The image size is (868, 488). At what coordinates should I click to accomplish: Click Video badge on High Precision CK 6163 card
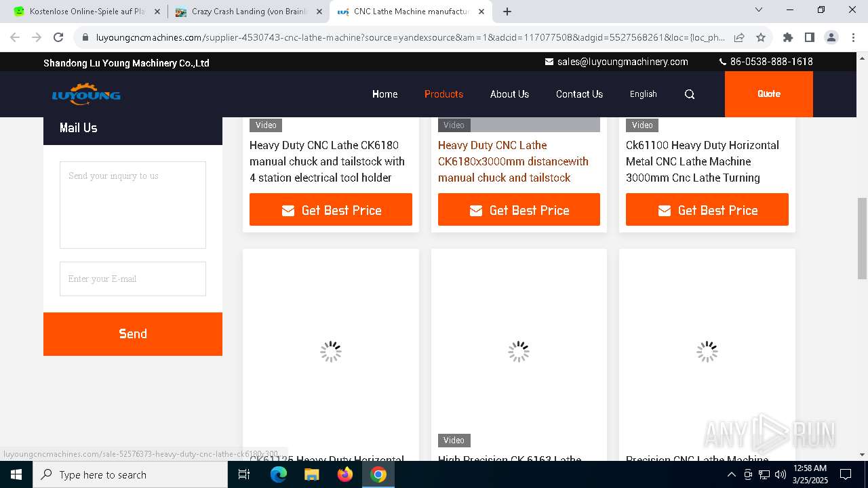click(454, 440)
